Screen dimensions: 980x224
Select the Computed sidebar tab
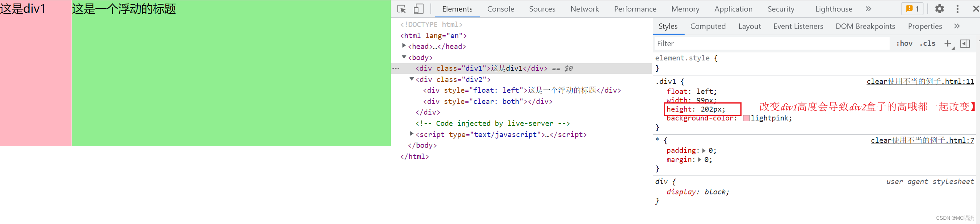pos(708,26)
